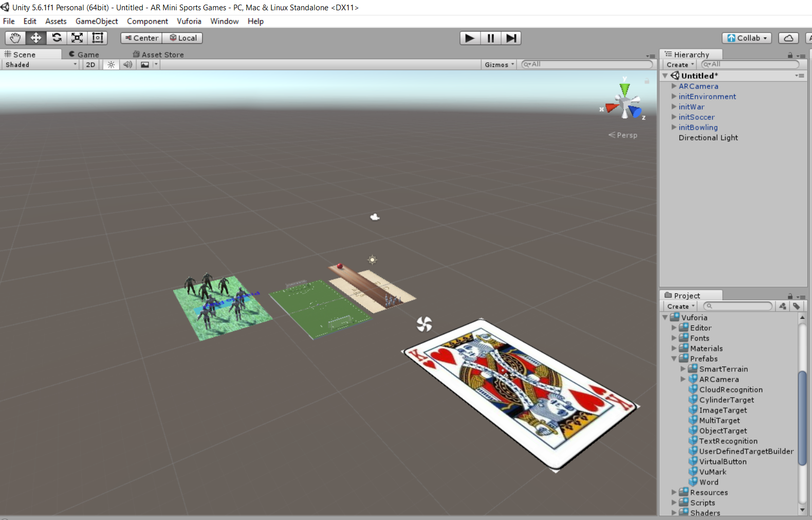Open the GameObject menu

pyautogui.click(x=97, y=21)
